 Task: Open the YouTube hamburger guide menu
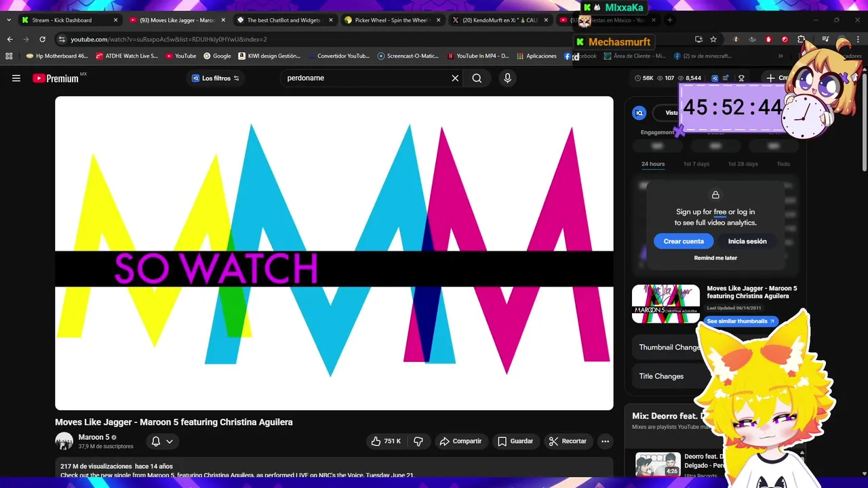click(x=16, y=78)
